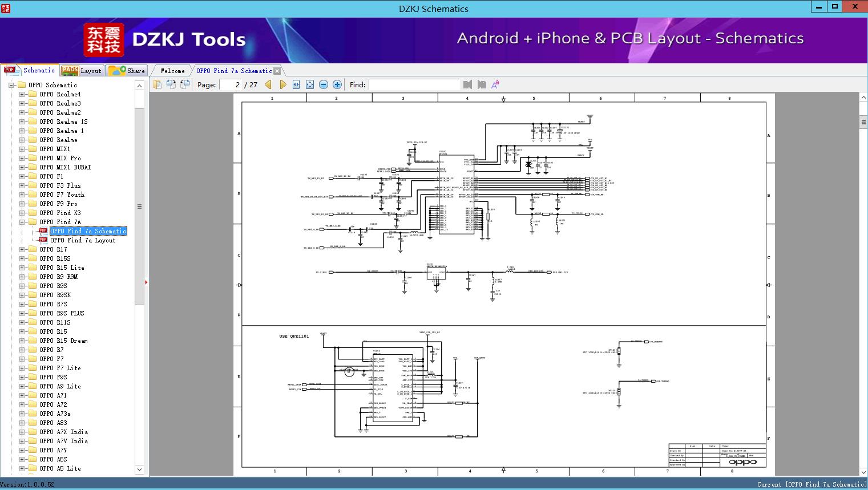Click tree panel scroll down arrow
The width and height of the screenshot is (868, 490).
pyautogui.click(x=139, y=469)
